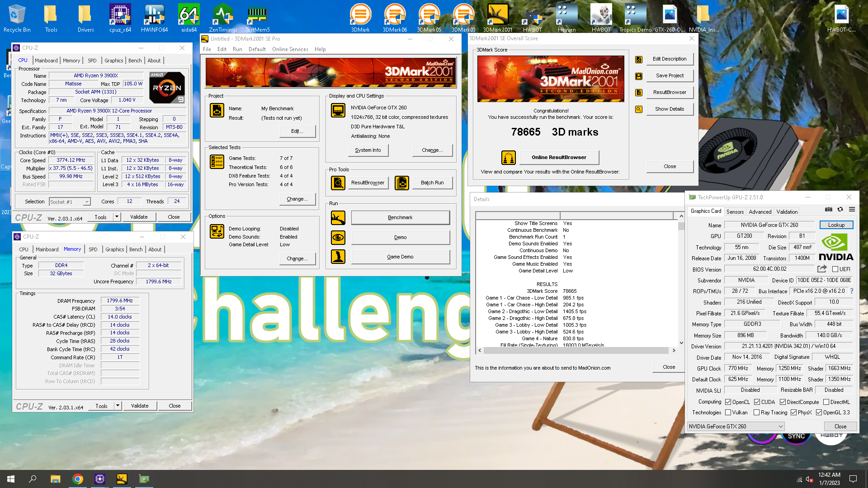This screenshot has height=488, width=868.
Task: Click the BIOS export share icon in GPU-Z
Action: coord(822,269)
